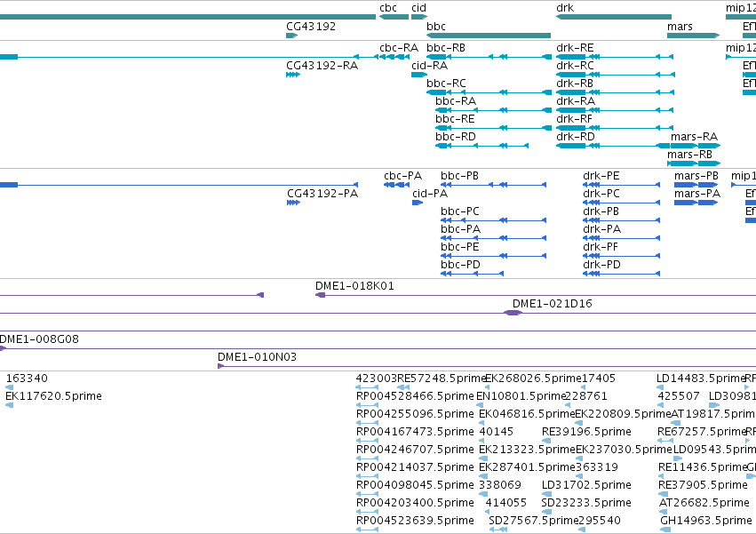Select the LD31702.5prime EST
This screenshot has width=756, height=534.
(x=546, y=494)
